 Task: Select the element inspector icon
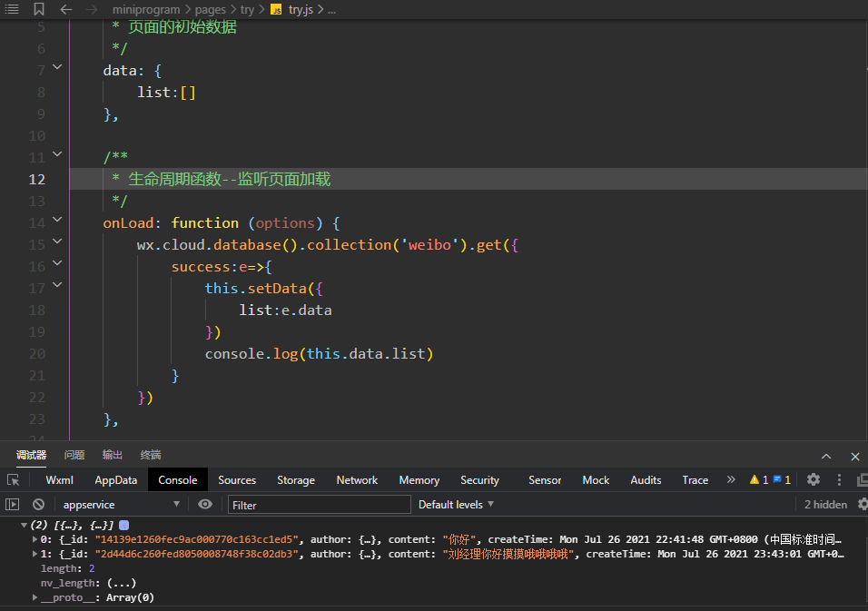(x=14, y=480)
